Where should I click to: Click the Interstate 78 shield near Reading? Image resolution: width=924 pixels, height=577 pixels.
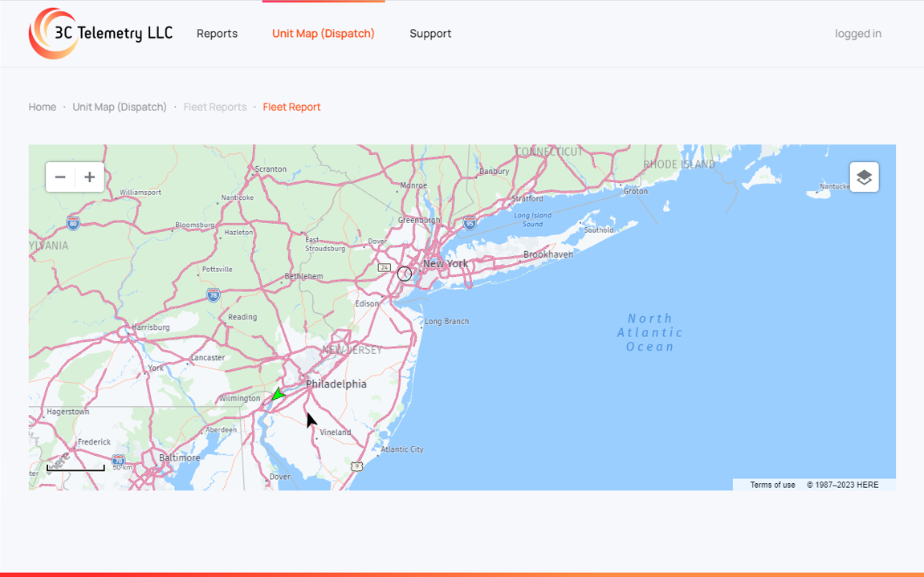[213, 295]
